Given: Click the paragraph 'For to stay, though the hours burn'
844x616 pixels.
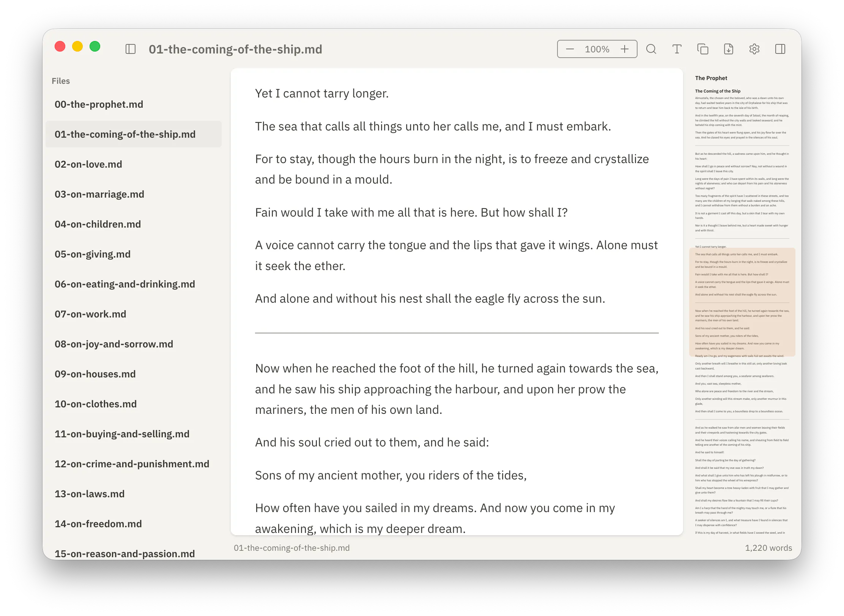Looking at the screenshot, I should click(452, 169).
